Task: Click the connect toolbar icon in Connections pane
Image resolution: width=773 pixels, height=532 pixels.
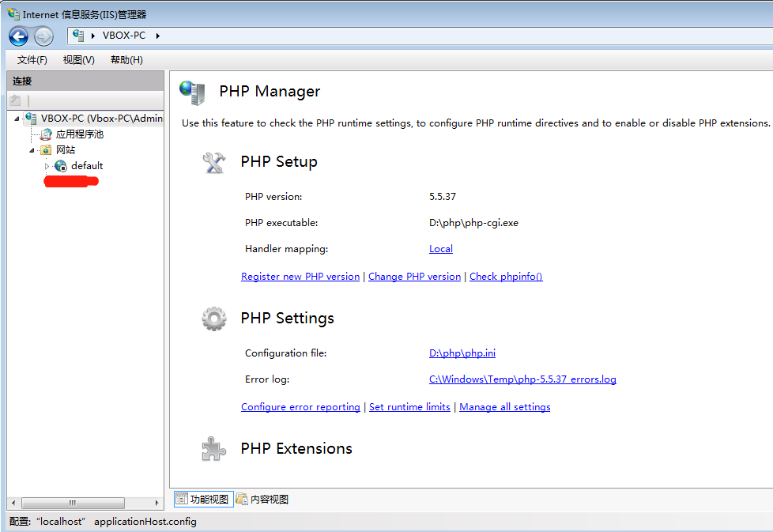Action: pos(16,100)
